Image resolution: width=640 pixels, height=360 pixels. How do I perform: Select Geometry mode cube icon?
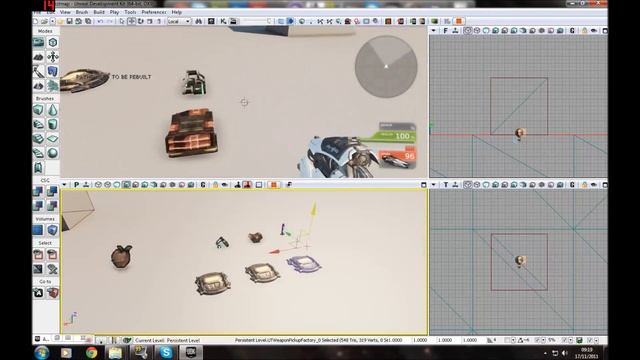click(53, 42)
